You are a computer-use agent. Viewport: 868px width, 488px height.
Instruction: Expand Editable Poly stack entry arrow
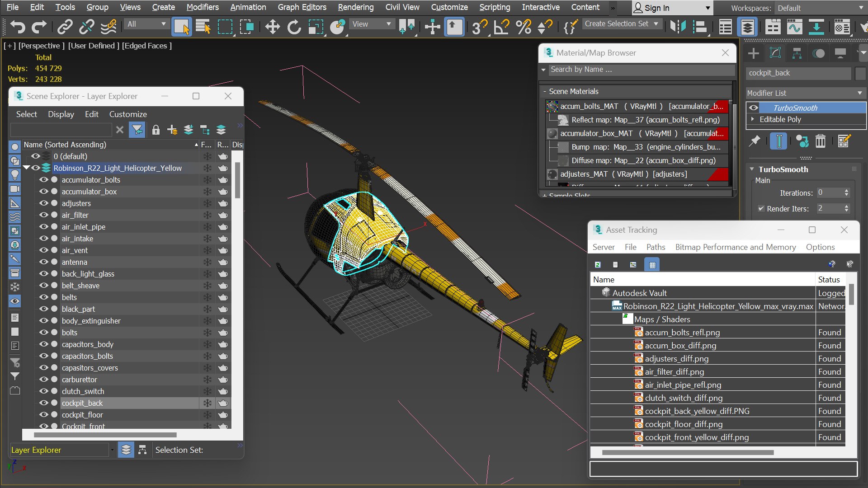753,119
